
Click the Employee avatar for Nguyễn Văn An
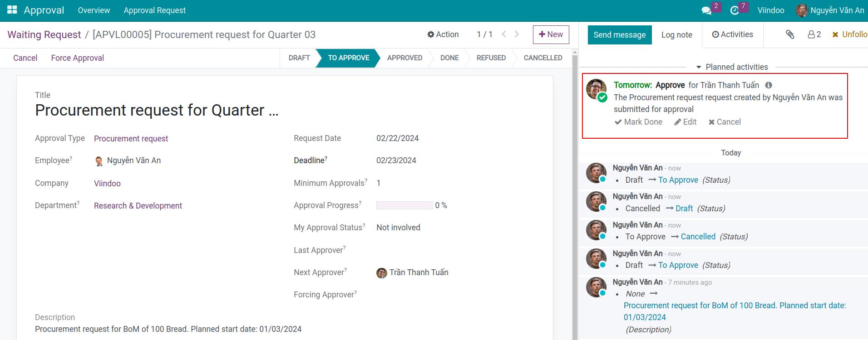(x=99, y=161)
